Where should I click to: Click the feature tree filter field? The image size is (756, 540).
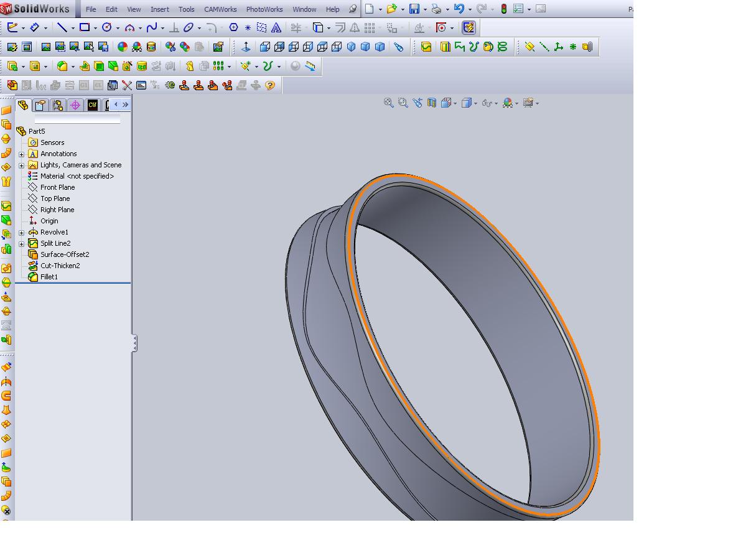point(77,119)
